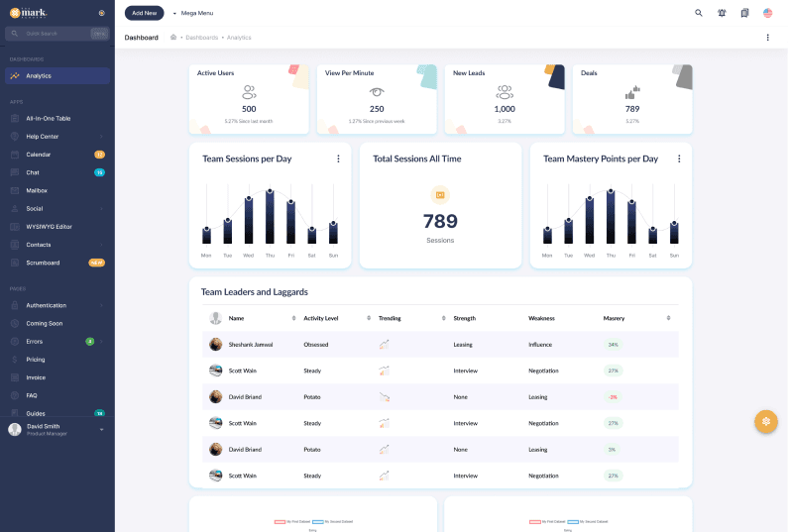
Task: Toggle the legend's red dataset swatch in left chart
Action: click(281, 521)
